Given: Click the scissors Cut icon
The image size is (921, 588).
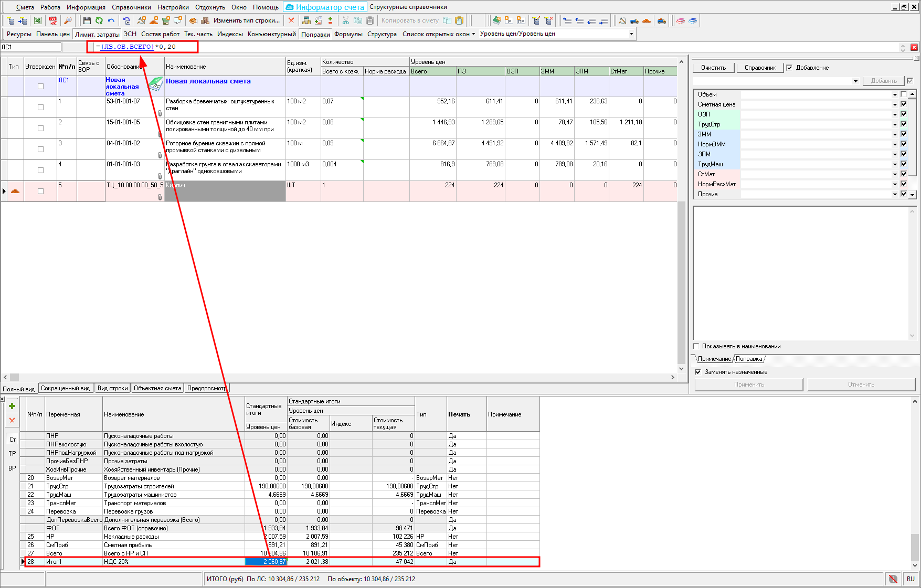Looking at the screenshot, I should [x=345, y=20].
